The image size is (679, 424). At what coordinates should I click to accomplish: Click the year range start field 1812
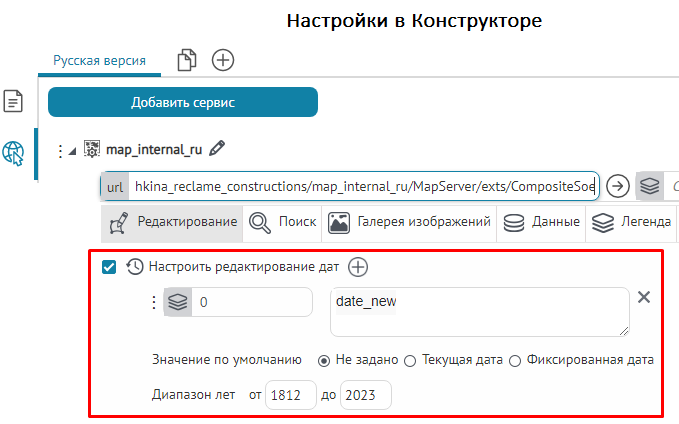pyautogui.click(x=291, y=395)
